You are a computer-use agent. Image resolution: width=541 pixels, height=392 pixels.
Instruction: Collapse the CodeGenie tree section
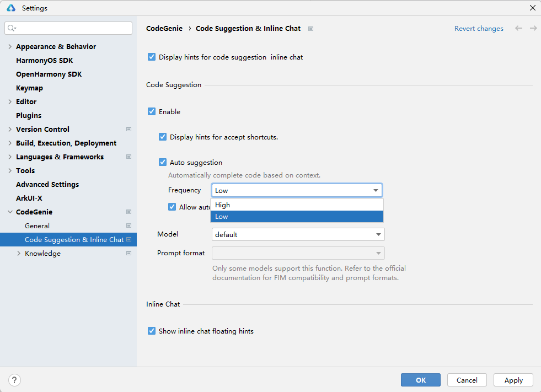click(x=10, y=212)
